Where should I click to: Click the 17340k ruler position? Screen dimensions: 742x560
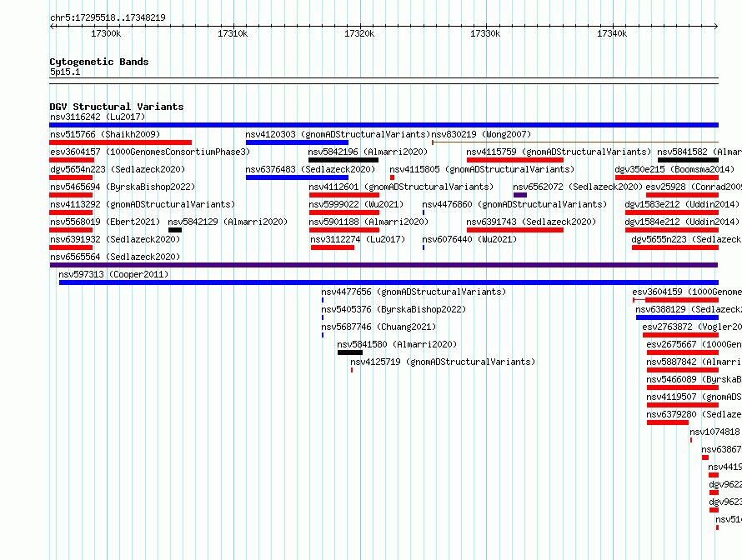tap(612, 33)
